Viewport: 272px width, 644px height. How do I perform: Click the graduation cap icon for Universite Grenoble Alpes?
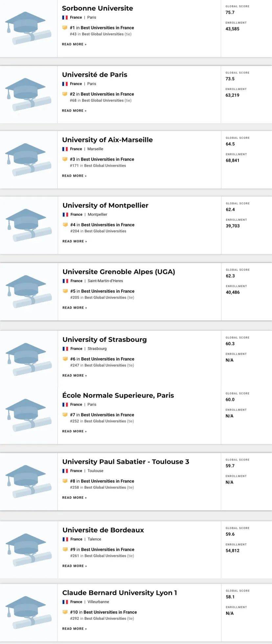(x=29, y=292)
